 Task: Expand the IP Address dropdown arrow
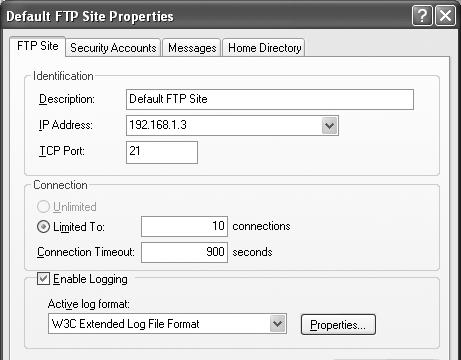click(x=330, y=126)
